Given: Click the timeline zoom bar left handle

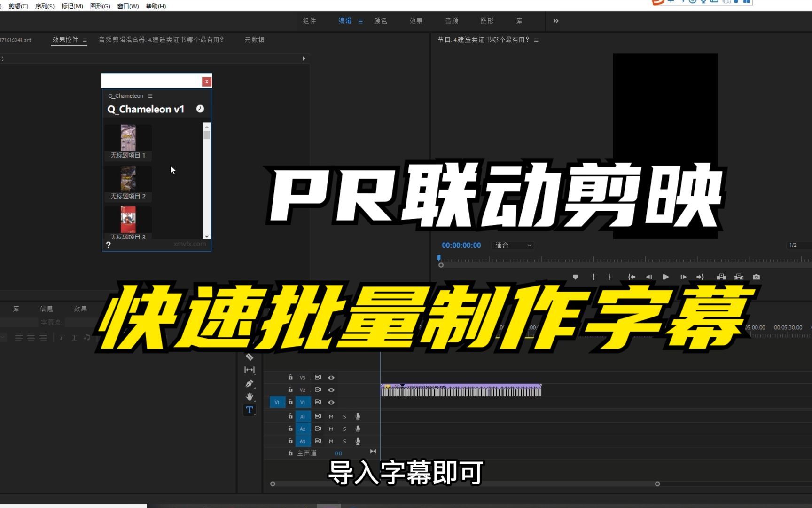Looking at the screenshot, I should 273,484.
